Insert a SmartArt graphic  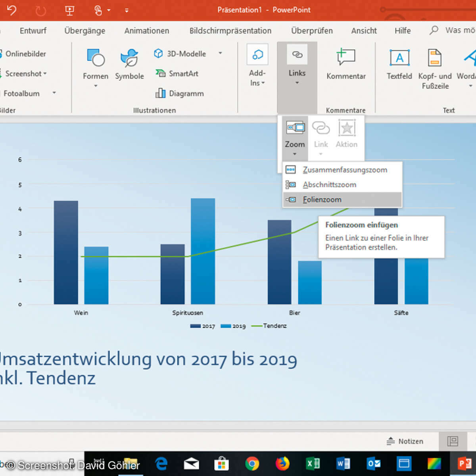coord(177,73)
